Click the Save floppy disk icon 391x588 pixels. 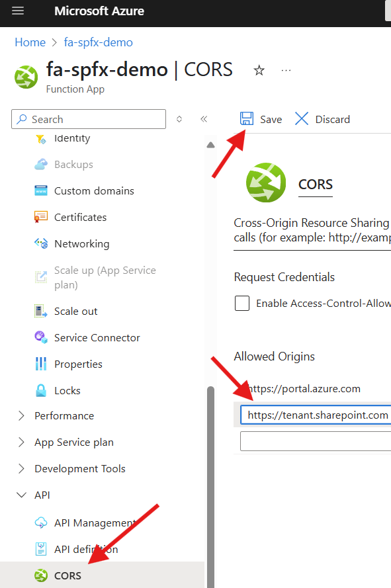click(247, 118)
